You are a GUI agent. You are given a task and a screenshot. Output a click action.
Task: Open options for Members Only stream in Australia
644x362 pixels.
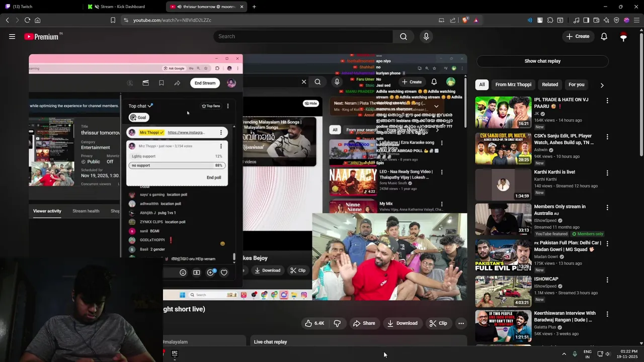607,207
